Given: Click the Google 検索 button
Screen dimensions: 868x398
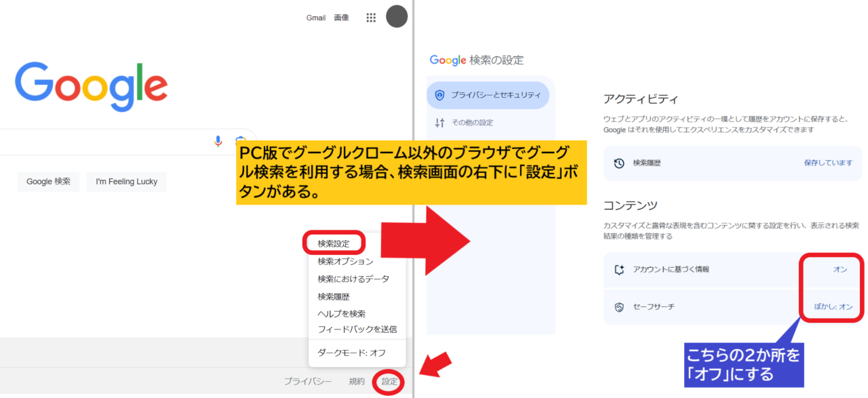Looking at the screenshot, I should pyautogui.click(x=48, y=182).
